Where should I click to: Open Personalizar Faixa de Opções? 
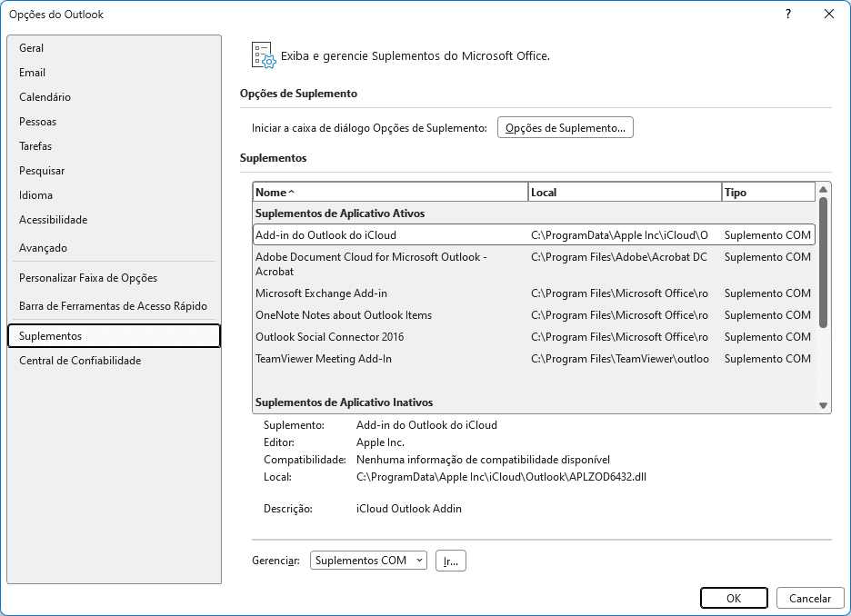pyautogui.click(x=114, y=278)
